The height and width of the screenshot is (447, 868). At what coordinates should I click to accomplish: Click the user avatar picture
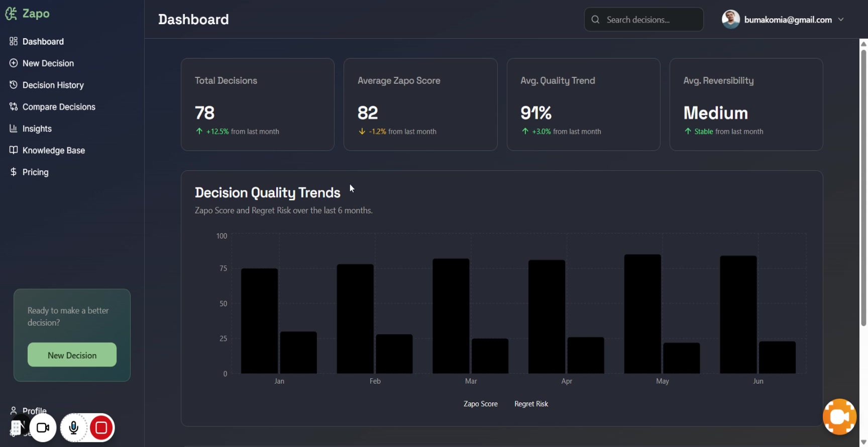coord(731,20)
